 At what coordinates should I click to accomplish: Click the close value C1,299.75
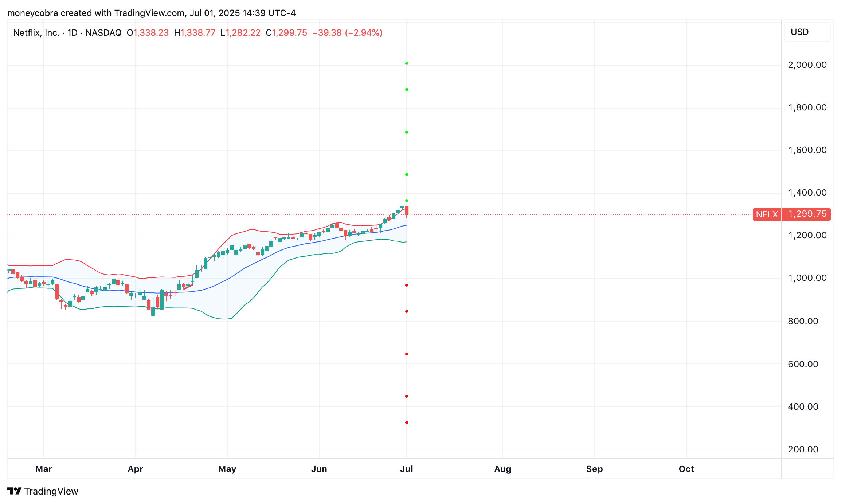[286, 33]
